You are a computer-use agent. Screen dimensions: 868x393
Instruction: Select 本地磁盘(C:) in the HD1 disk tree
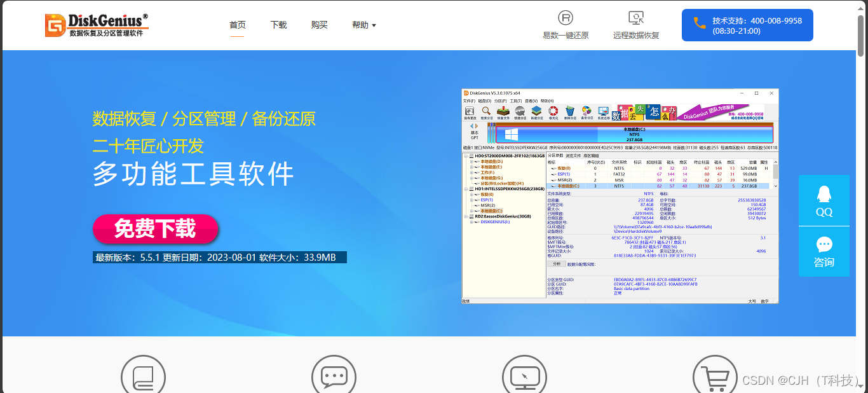[x=492, y=210]
